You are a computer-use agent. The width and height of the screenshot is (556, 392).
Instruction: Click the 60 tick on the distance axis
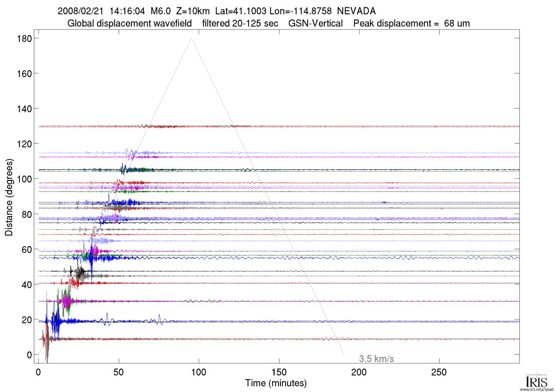[x=27, y=250]
